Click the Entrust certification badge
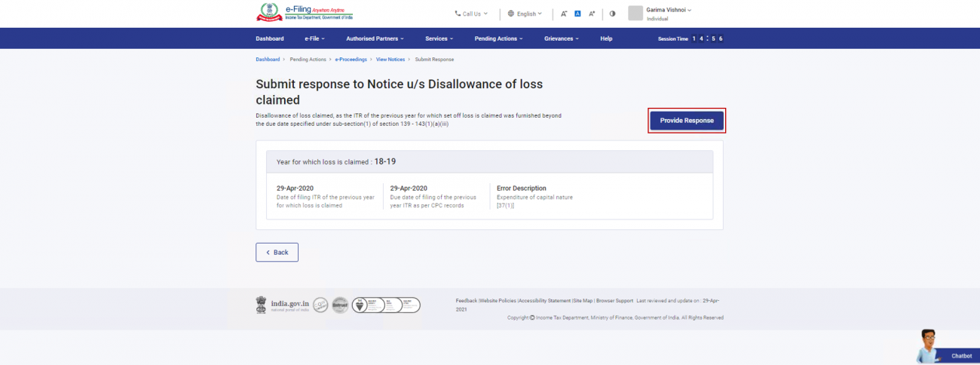Image resolution: width=980 pixels, height=365 pixels. [x=340, y=305]
